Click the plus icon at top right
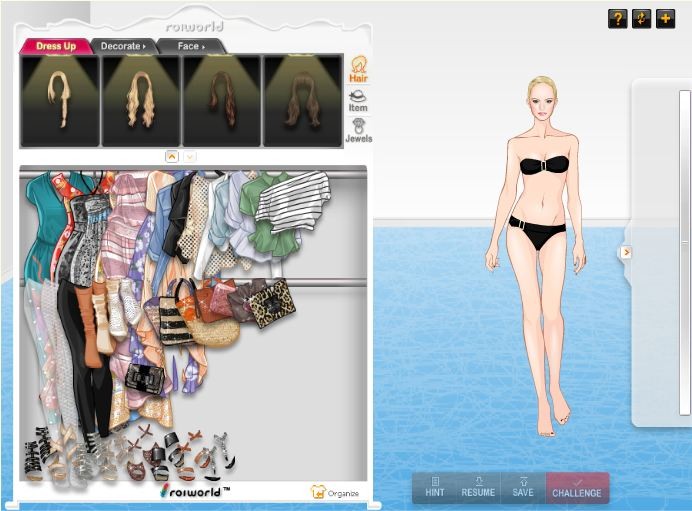The width and height of the screenshot is (692, 511). pyautogui.click(x=665, y=19)
